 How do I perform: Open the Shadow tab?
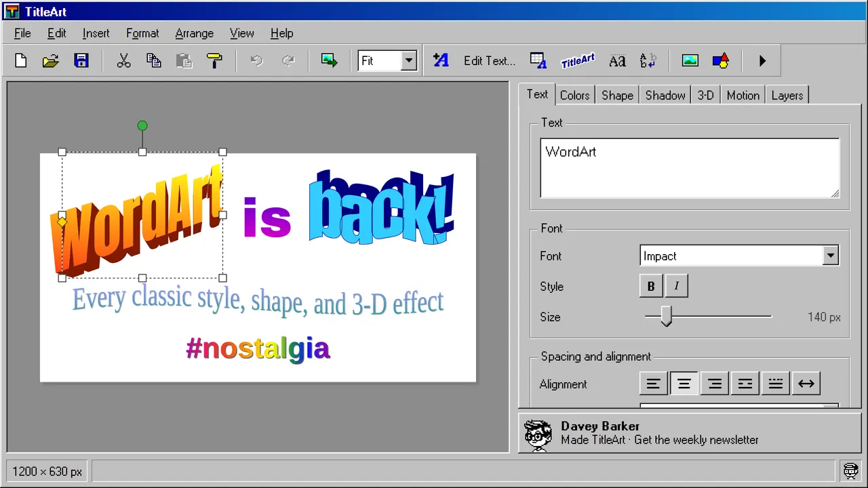tap(665, 96)
